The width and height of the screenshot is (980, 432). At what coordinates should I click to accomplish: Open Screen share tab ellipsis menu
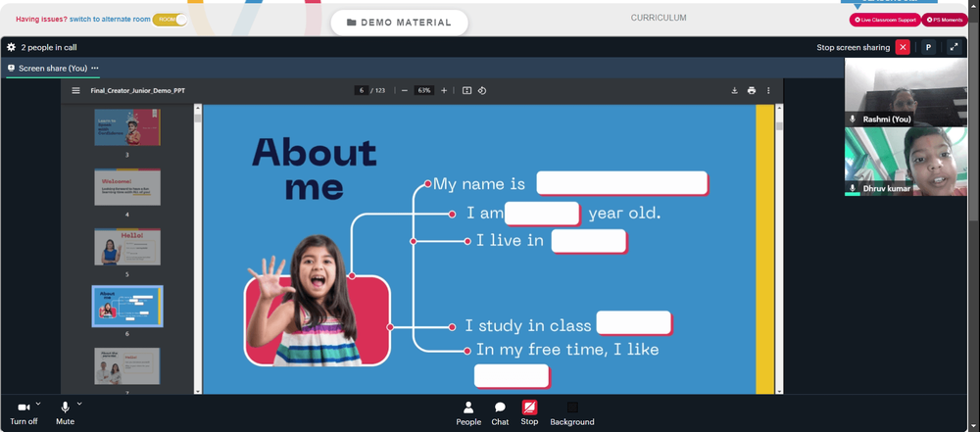94,69
